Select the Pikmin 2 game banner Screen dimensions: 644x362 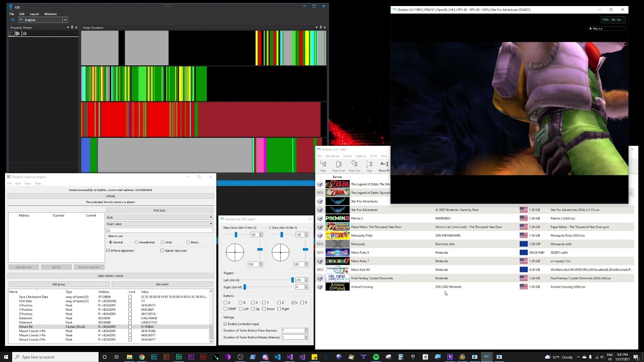click(x=337, y=218)
